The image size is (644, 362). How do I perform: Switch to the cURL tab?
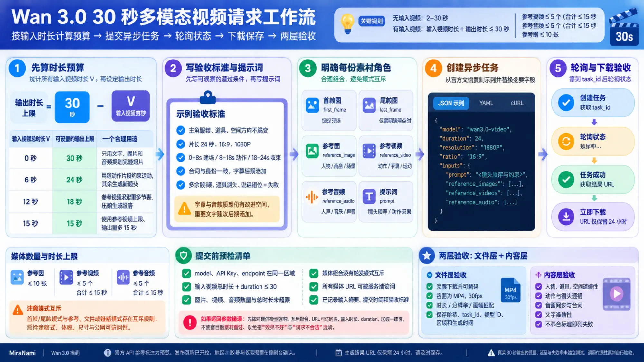tap(517, 103)
